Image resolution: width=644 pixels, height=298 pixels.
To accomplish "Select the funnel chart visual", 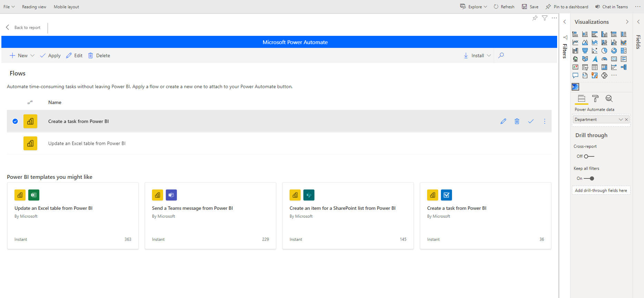I will point(585,51).
